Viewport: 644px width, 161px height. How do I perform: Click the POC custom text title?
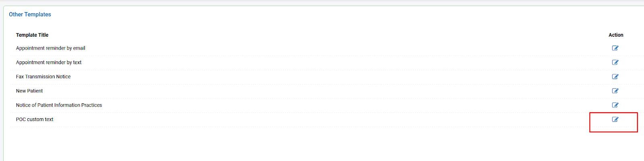click(x=35, y=119)
